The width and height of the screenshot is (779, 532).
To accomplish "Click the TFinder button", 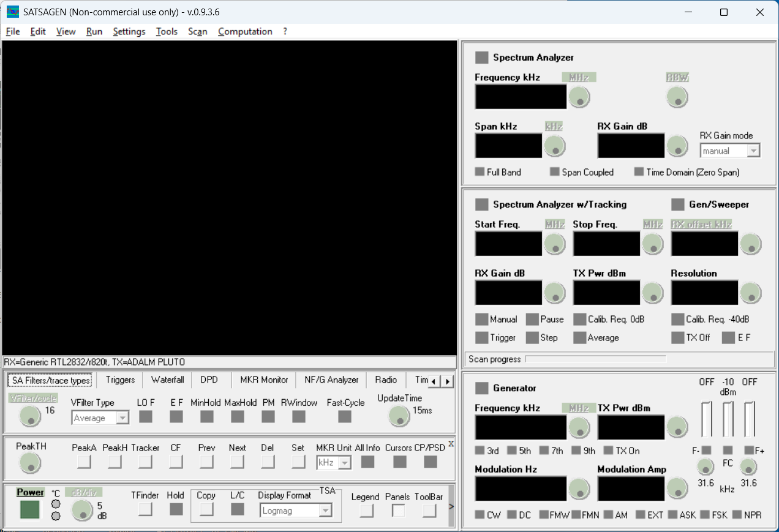I will 145,509.
